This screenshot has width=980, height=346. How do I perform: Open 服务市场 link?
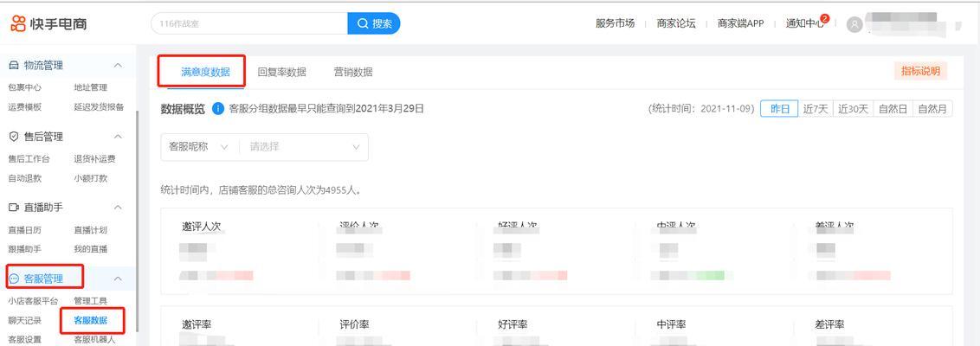(615, 23)
